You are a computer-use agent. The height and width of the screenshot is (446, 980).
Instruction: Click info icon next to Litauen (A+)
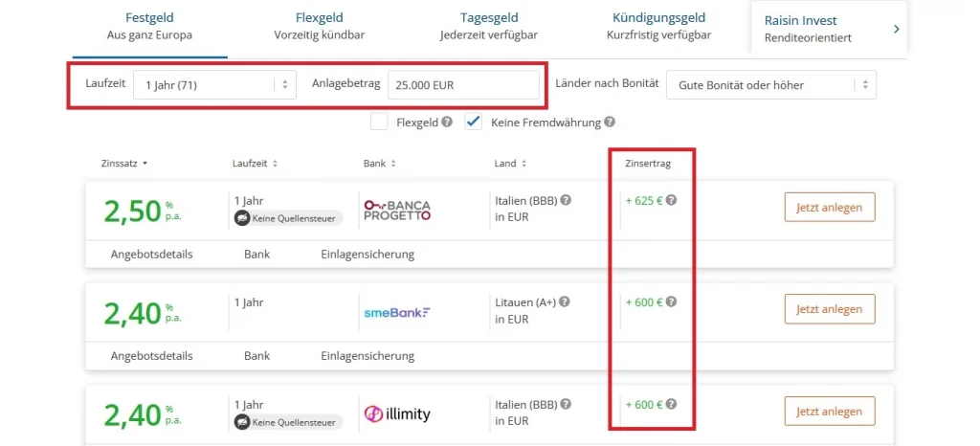(565, 301)
